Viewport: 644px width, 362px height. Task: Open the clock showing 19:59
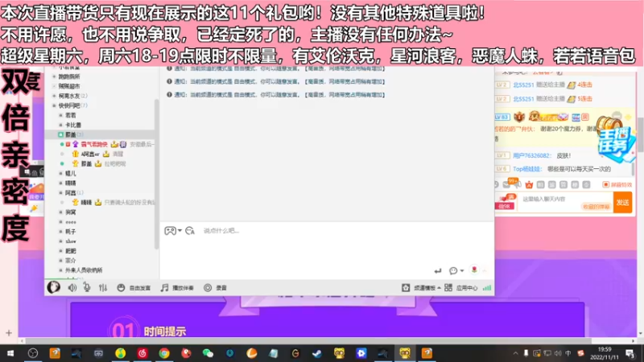(605, 353)
